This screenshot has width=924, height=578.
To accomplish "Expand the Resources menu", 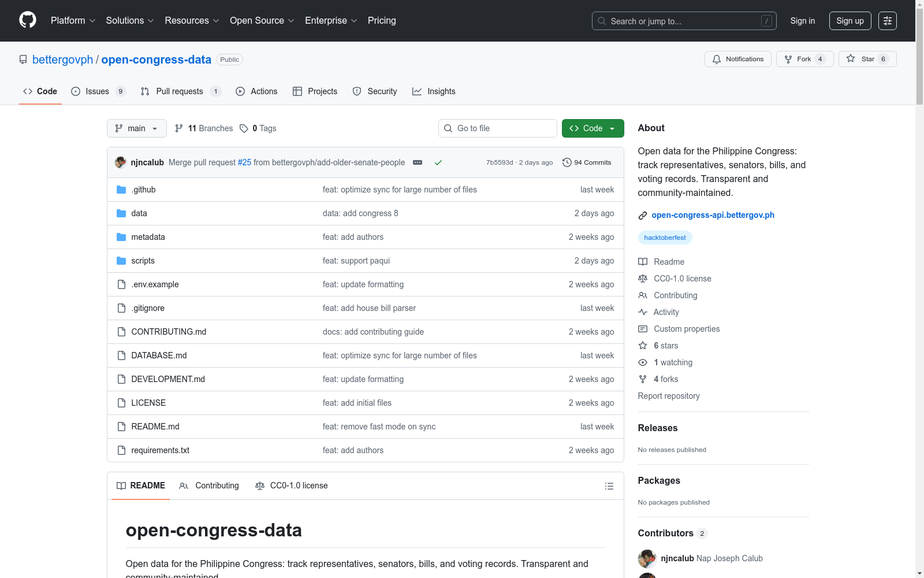I will tap(192, 21).
